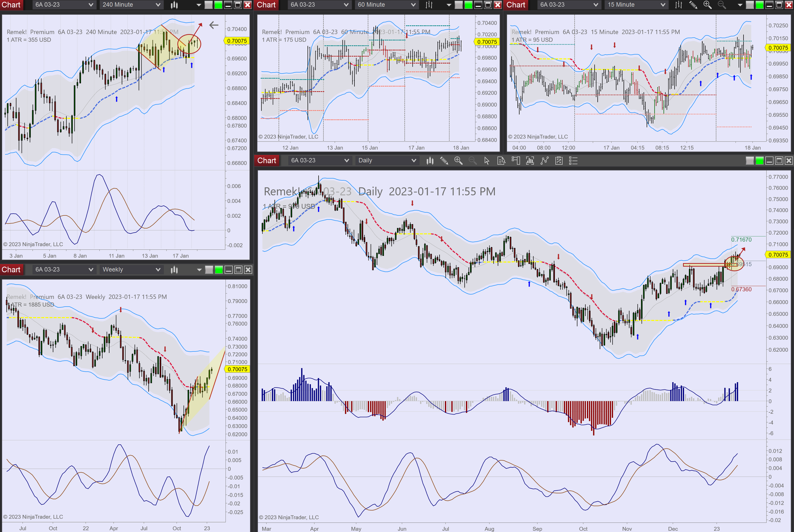Screen dimensions: 794x532
Task: Expand toolbar overflow arrow on 15 Minute chart
Action: pos(740,5)
